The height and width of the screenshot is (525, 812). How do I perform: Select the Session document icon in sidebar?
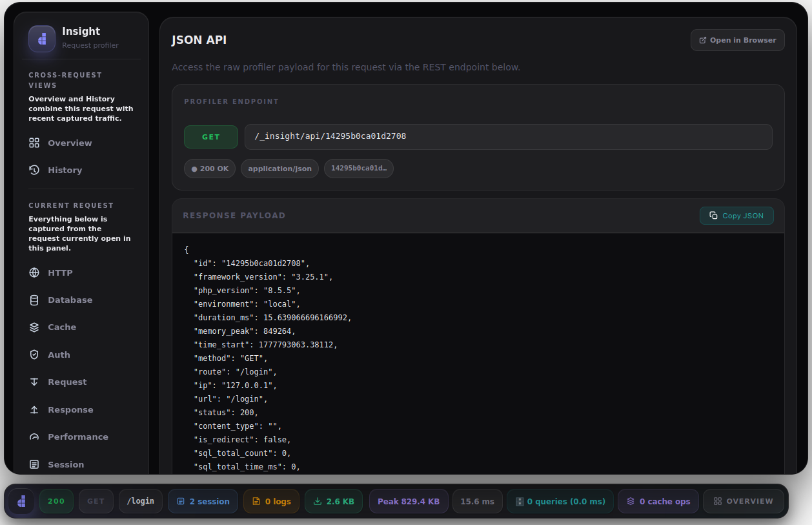coord(34,464)
